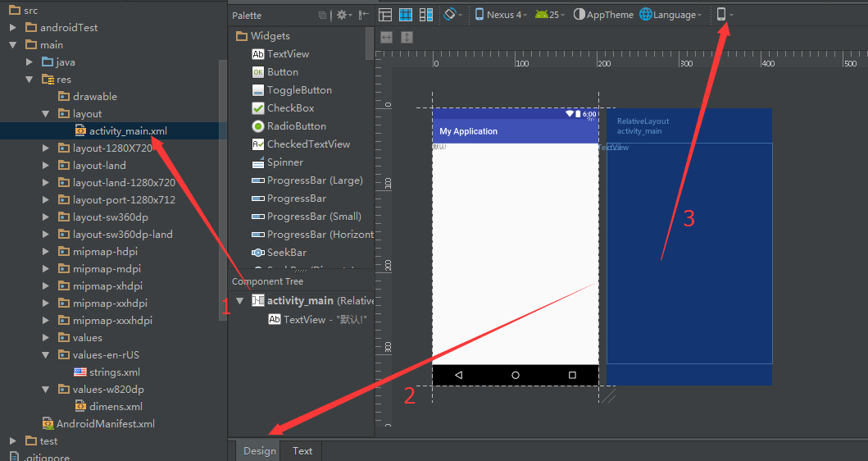Click the hide Palette panel icon
This screenshot has width=868, height=461.
[x=363, y=15]
